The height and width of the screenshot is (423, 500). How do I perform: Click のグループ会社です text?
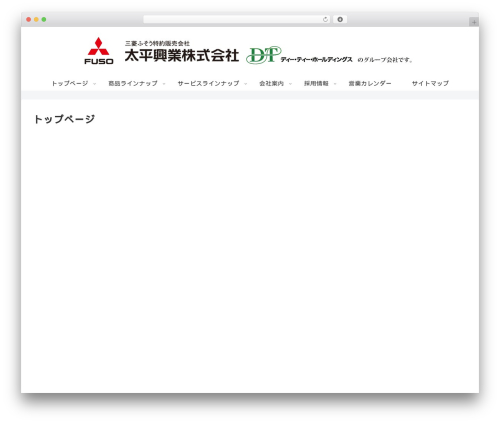click(385, 60)
